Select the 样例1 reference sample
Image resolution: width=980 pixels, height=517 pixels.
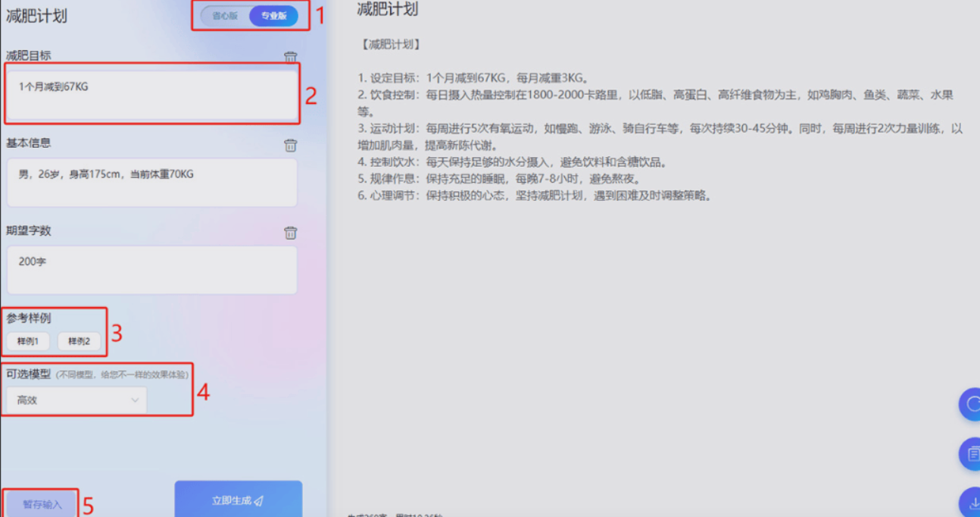click(x=27, y=341)
